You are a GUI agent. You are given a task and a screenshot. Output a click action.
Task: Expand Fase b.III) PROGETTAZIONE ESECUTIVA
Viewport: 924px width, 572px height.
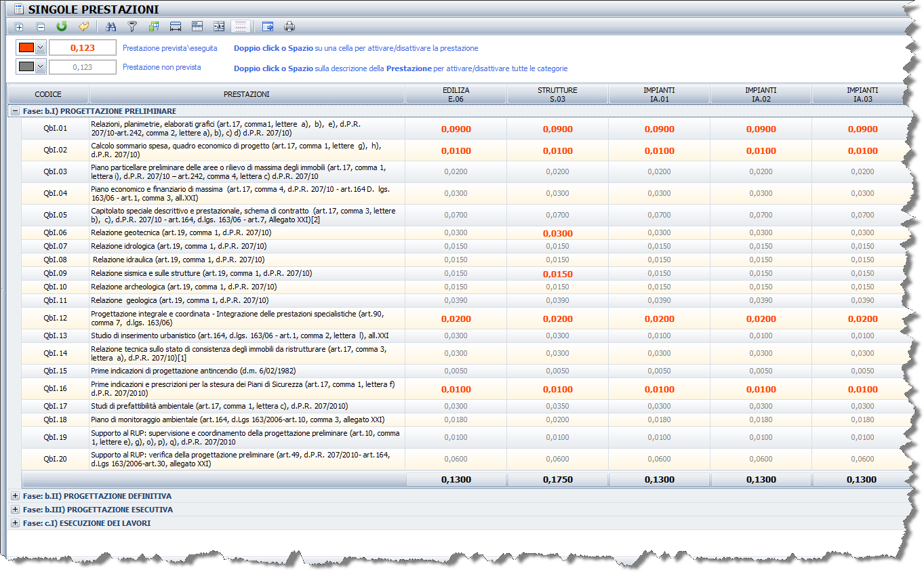[x=15, y=510]
